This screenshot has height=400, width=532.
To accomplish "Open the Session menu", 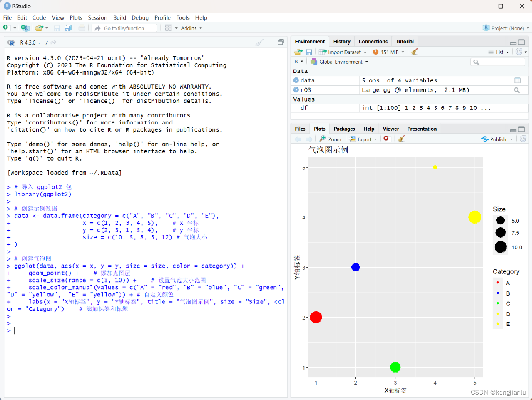I will (x=97, y=17).
